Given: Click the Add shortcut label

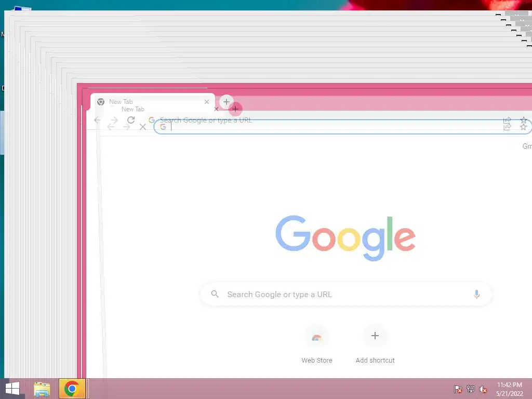Looking at the screenshot, I should (x=375, y=361).
